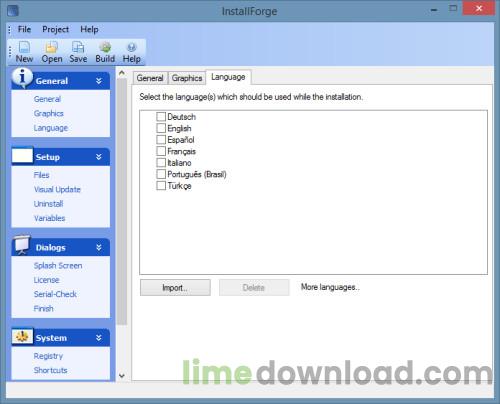This screenshot has width=500, height=404.
Task: Open Uninstall settings in sidebar
Action: click(x=48, y=204)
